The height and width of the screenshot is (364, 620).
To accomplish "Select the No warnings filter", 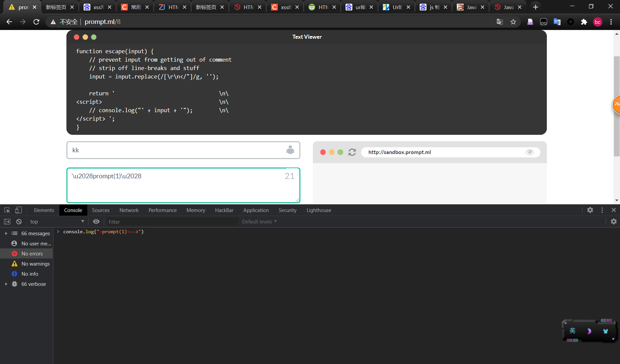I will click(27, 264).
